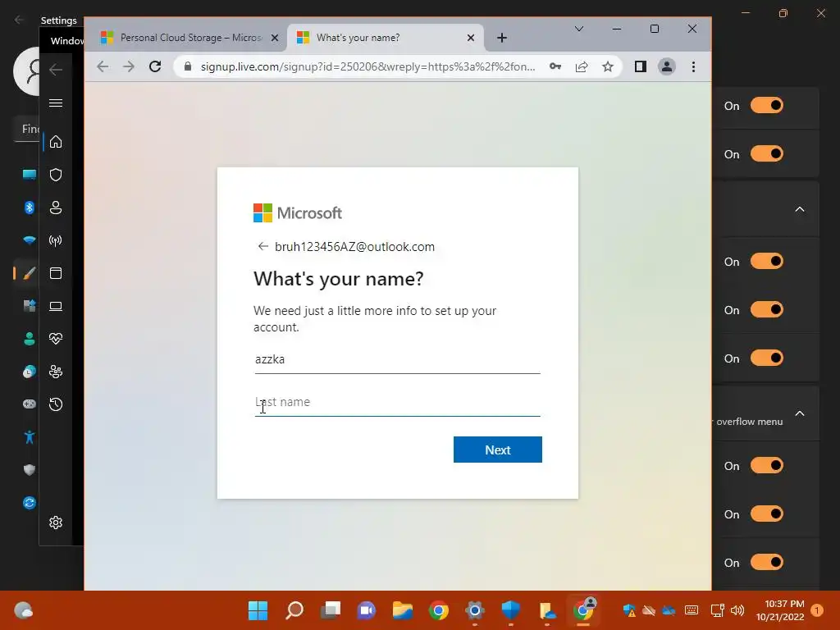Open Apps category in Settings sidebar

click(29, 306)
